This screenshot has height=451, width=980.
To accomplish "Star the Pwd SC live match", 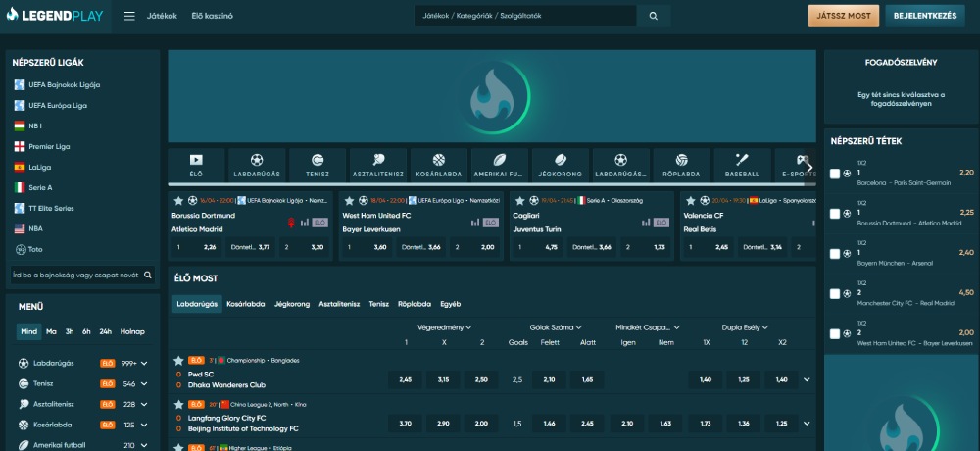I will click(x=178, y=361).
